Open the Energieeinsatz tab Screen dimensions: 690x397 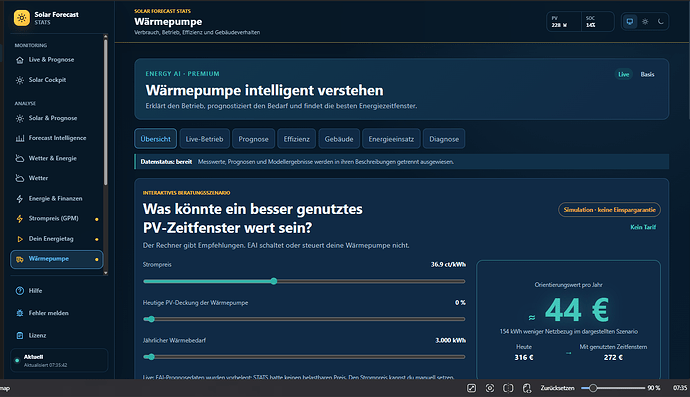pyautogui.click(x=391, y=139)
